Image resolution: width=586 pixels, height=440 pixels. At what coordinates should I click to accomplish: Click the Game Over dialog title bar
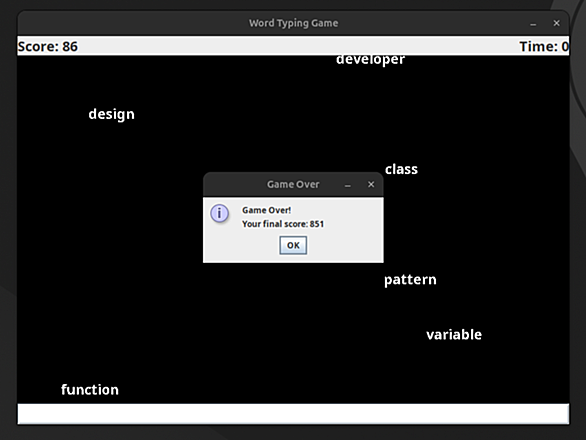293,184
